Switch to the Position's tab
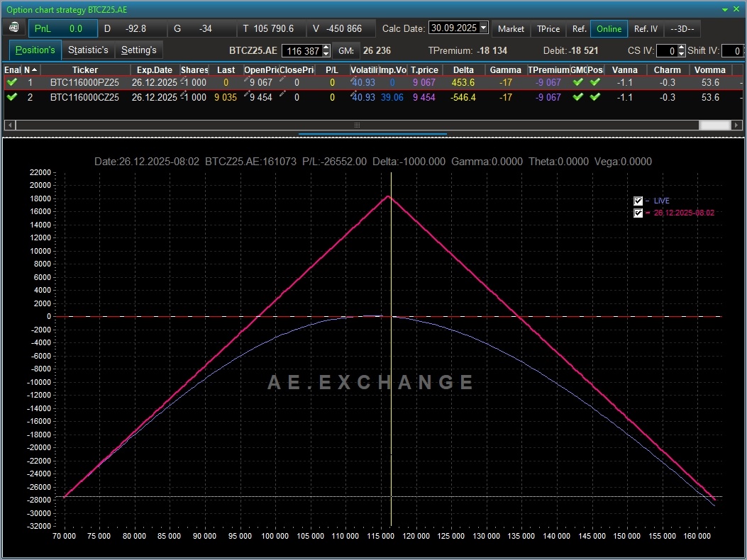Image resolution: width=747 pixels, height=560 pixels. [35, 50]
